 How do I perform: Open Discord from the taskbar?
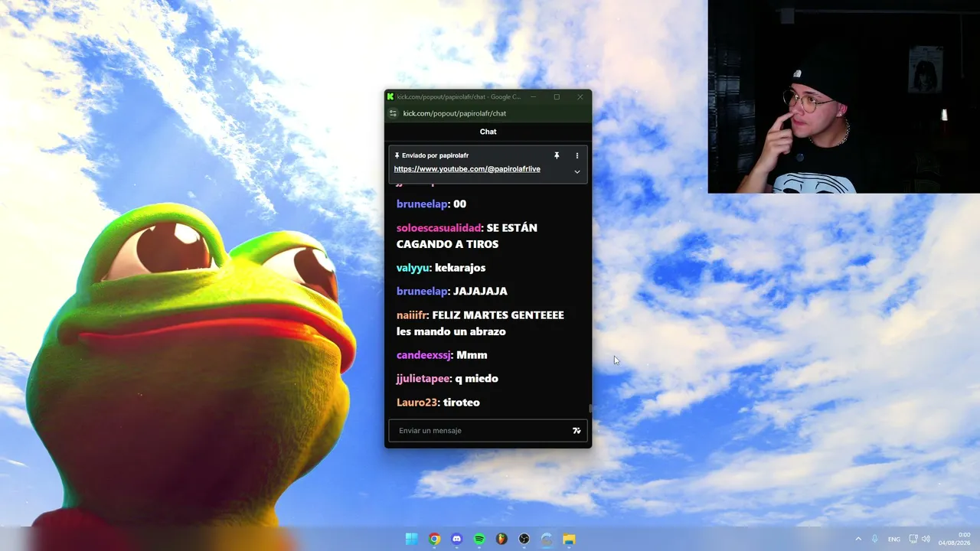[x=457, y=539]
